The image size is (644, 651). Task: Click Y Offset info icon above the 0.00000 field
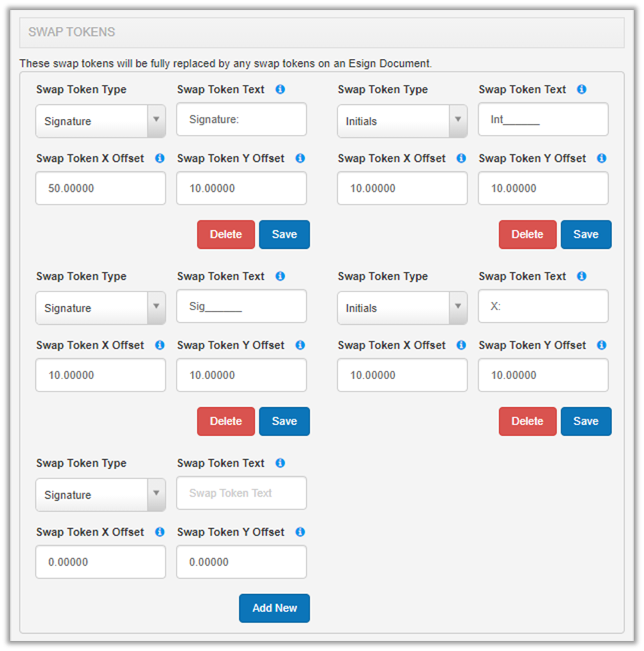click(x=300, y=532)
